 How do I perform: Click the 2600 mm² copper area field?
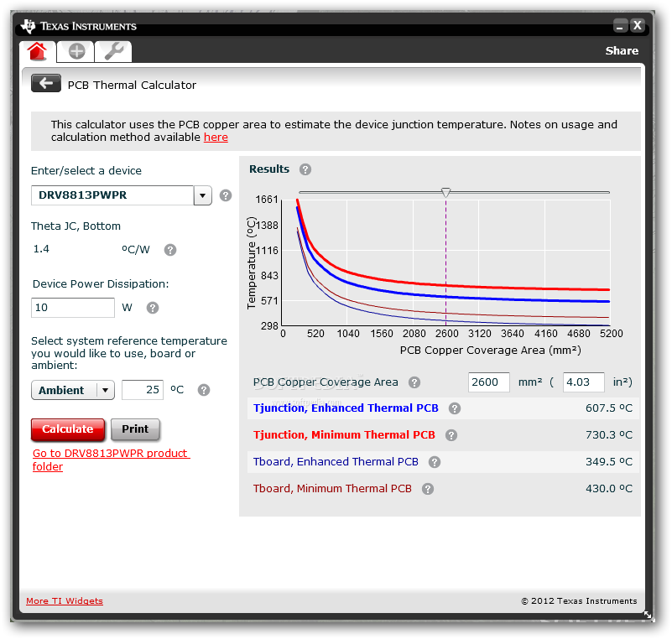click(x=488, y=382)
